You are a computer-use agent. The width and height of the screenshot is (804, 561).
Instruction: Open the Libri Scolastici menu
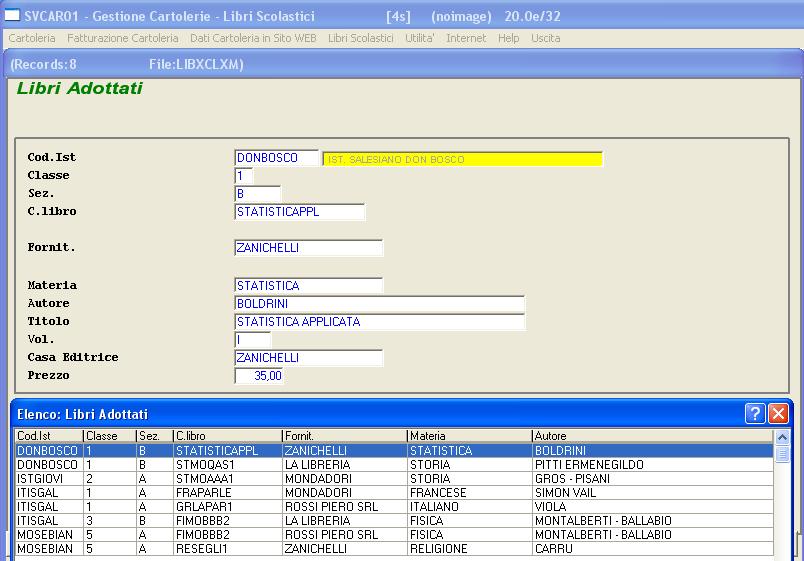(x=361, y=38)
